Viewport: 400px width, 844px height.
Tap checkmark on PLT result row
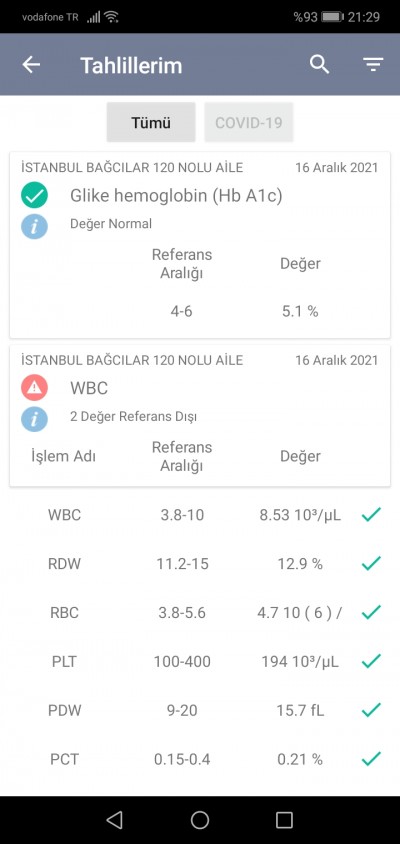pyautogui.click(x=371, y=661)
